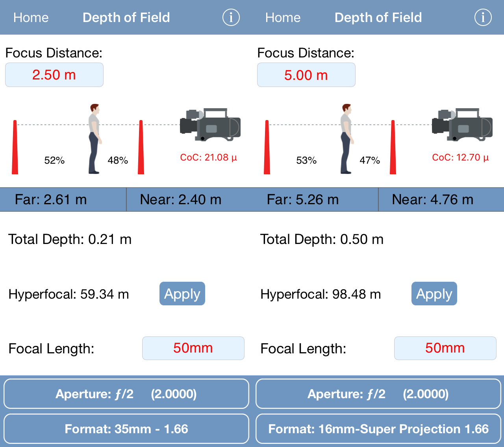Select the standing person in left diagram
Image resolution: width=504 pixels, height=447 pixels.
[x=94, y=139]
